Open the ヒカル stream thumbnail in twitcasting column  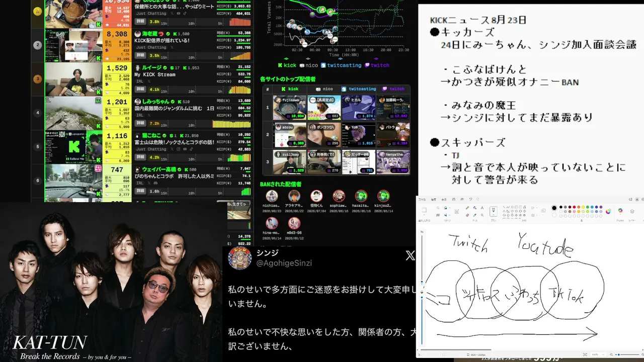coord(358,108)
